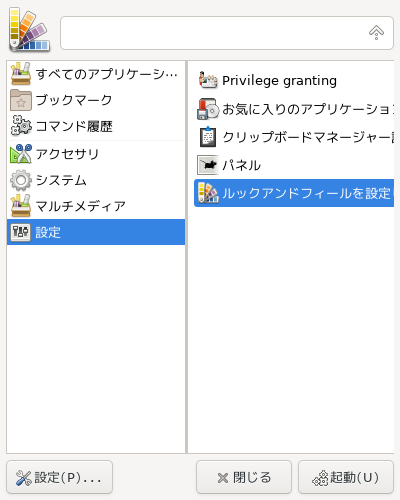Click the 設定 category mixer icon
The height and width of the screenshot is (500, 400).
click(x=21, y=232)
